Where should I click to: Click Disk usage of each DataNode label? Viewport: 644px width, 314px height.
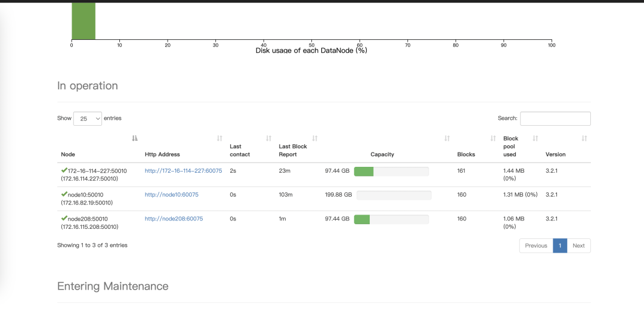pos(311,51)
